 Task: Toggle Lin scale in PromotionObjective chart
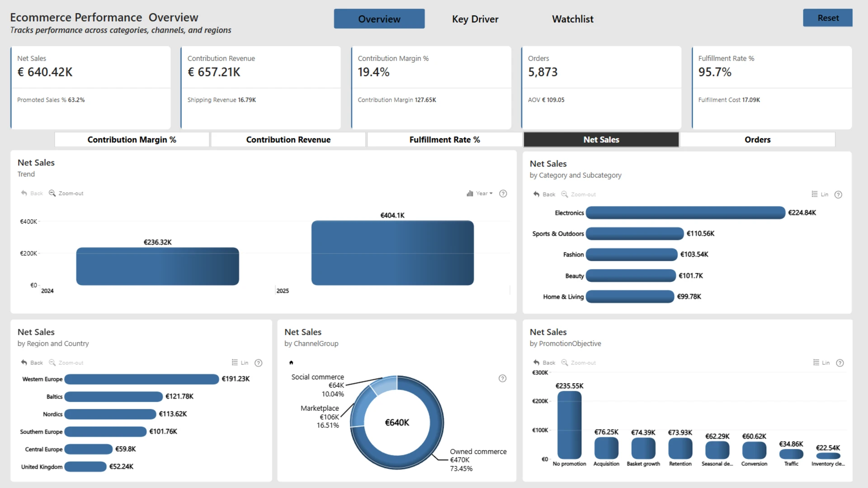pyautogui.click(x=821, y=363)
